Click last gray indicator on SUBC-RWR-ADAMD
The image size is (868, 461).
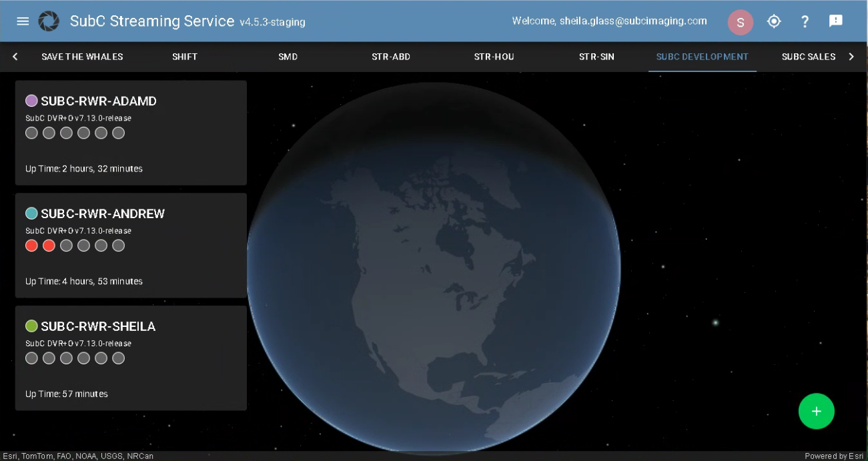point(118,133)
